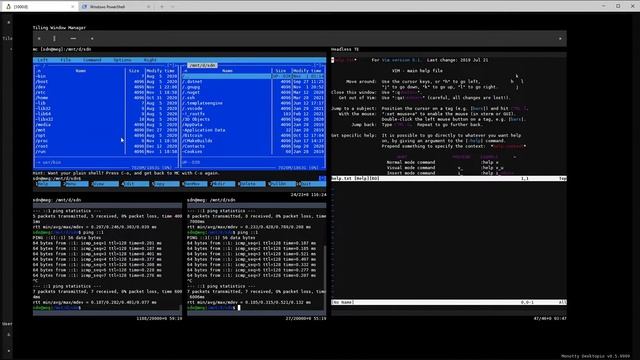Viewport: 640px width, 360px height.
Task: Click the icon at far right of tiling toolbar
Action: click(560, 38)
